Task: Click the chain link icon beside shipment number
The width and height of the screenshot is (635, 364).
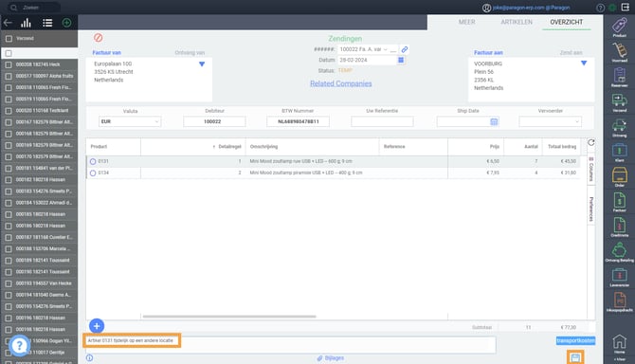Action: click(404, 49)
